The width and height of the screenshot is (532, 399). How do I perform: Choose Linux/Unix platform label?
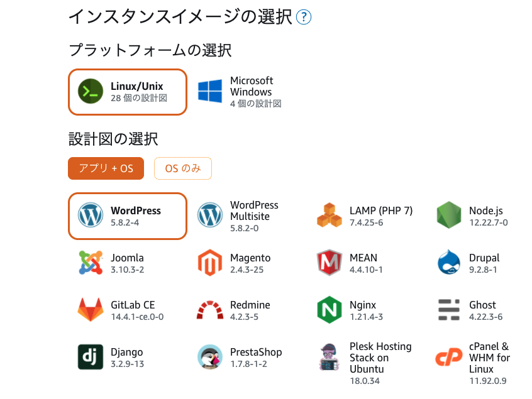coord(136,86)
